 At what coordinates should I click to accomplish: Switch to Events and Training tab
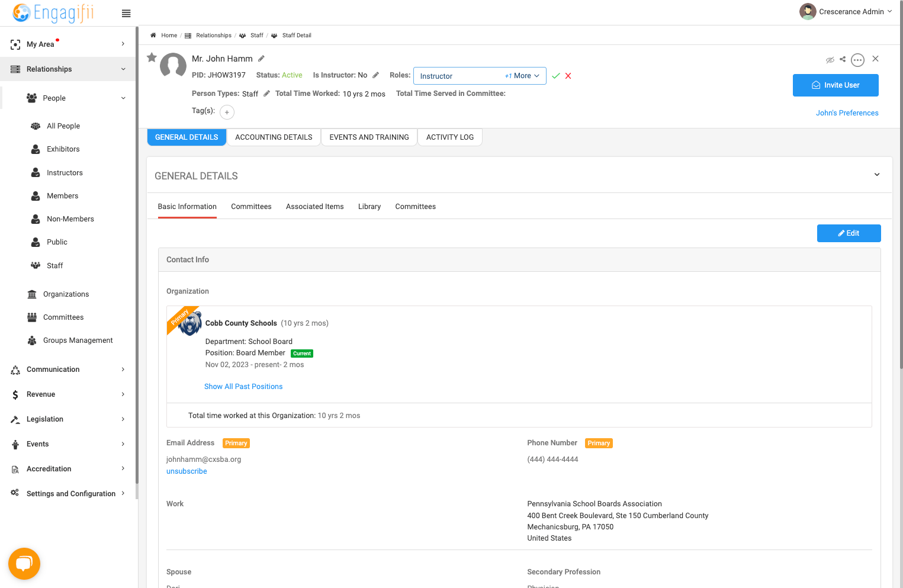pos(369,137)
